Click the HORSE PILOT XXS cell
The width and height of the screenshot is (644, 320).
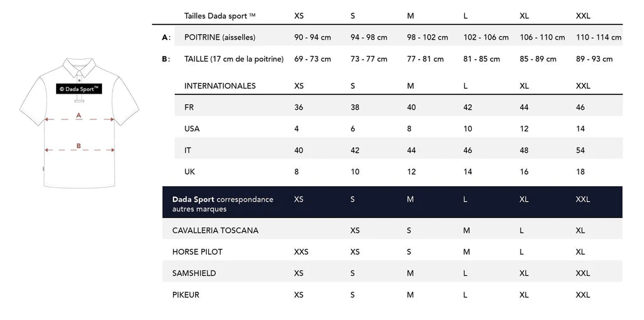(301, 252)
